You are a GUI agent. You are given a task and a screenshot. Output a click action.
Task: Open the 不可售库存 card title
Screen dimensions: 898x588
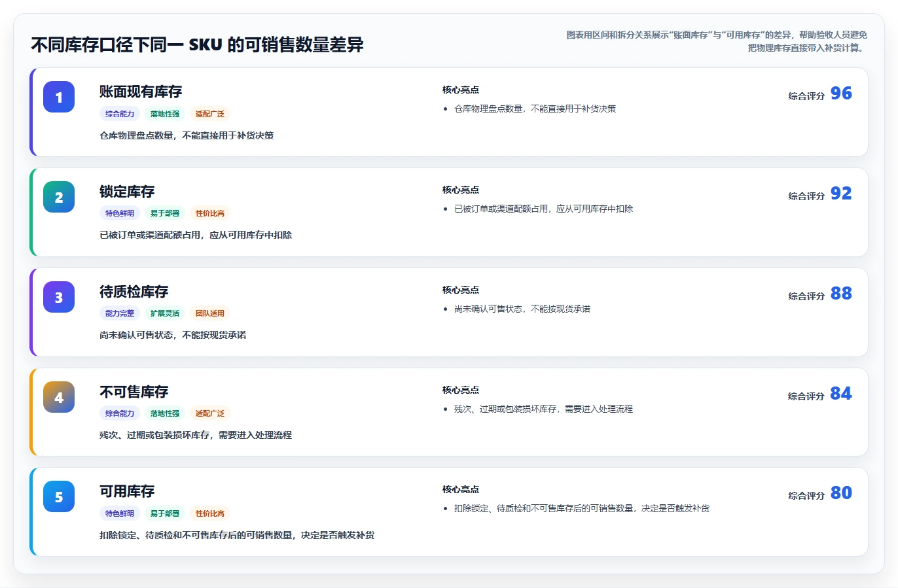tap(134, 392)
